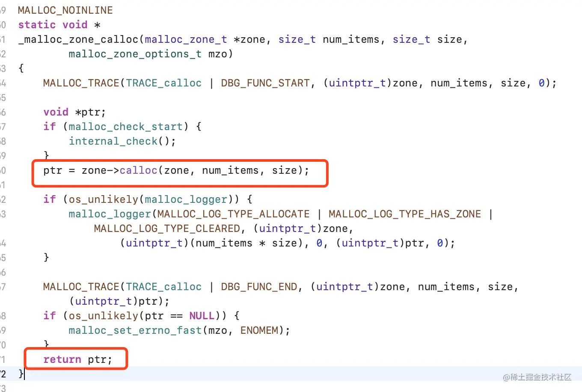Click the malloc_zone_t parameter type
The width and height of the screenshot is (582, 392).
[186, 39]
